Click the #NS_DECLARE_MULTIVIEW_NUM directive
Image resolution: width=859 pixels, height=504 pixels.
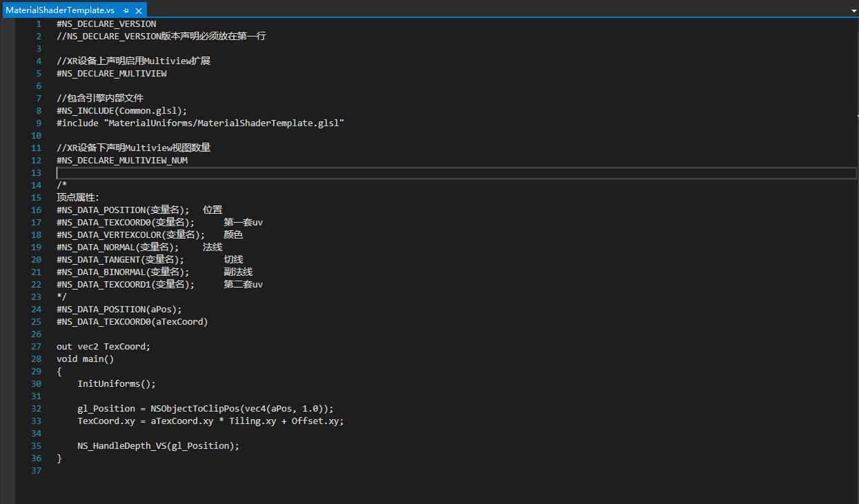(x=121, y=161)
